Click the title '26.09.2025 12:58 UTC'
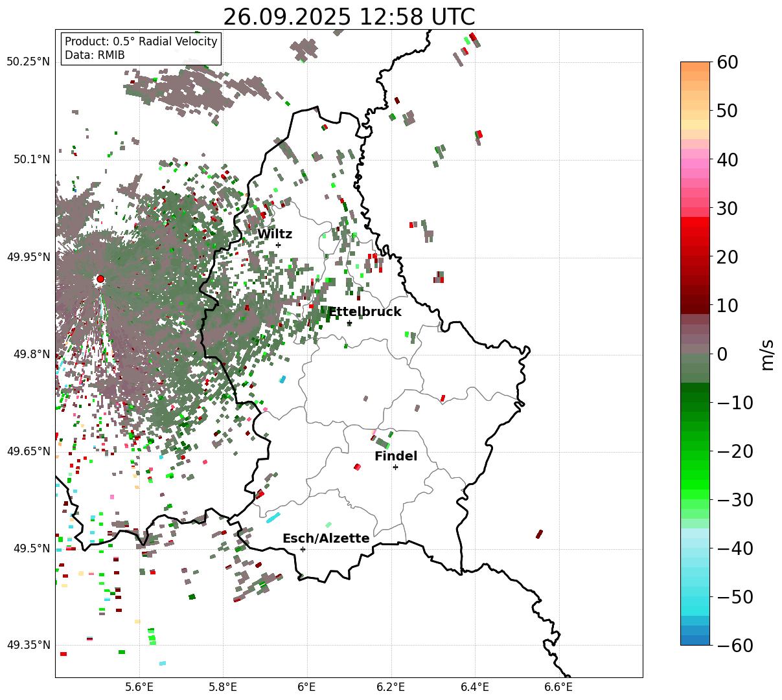The height and width of the screenshot is (700, 782). pos(349,17)
